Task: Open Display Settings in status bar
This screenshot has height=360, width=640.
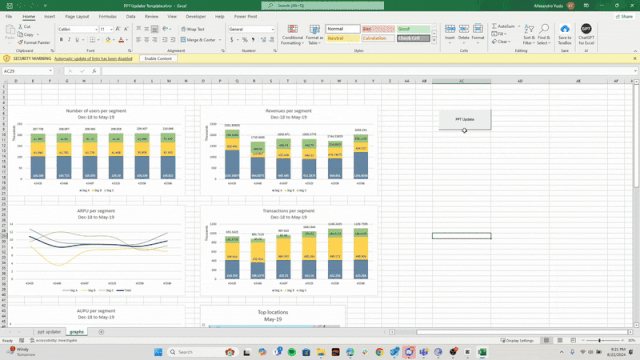Action: (x=517, y=340)
